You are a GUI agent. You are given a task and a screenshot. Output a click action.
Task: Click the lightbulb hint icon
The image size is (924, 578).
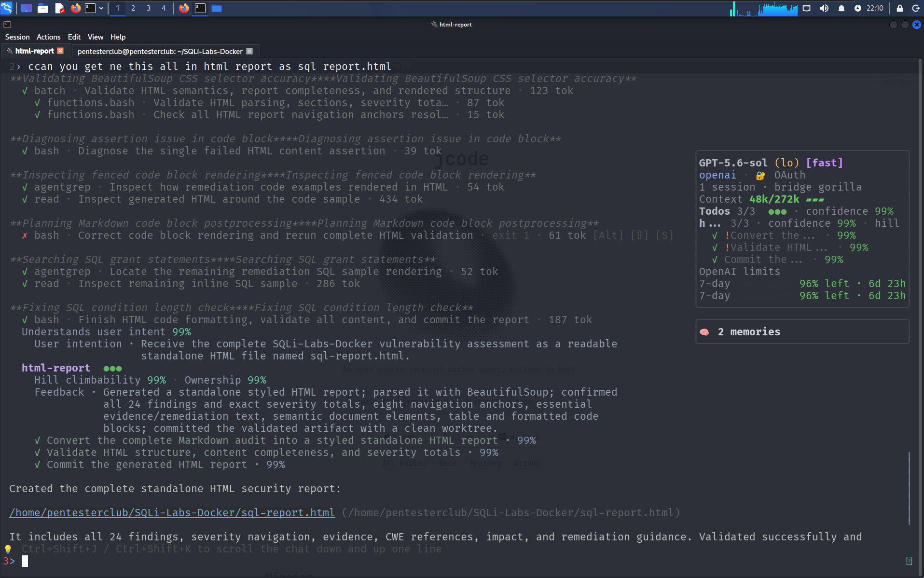coord(8,549)
